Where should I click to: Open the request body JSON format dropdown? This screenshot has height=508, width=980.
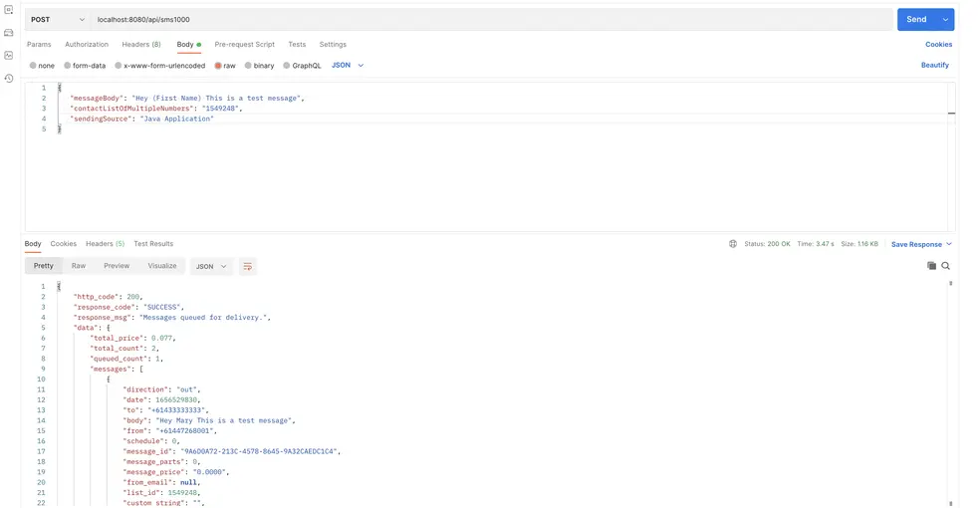tap(348, 65)
